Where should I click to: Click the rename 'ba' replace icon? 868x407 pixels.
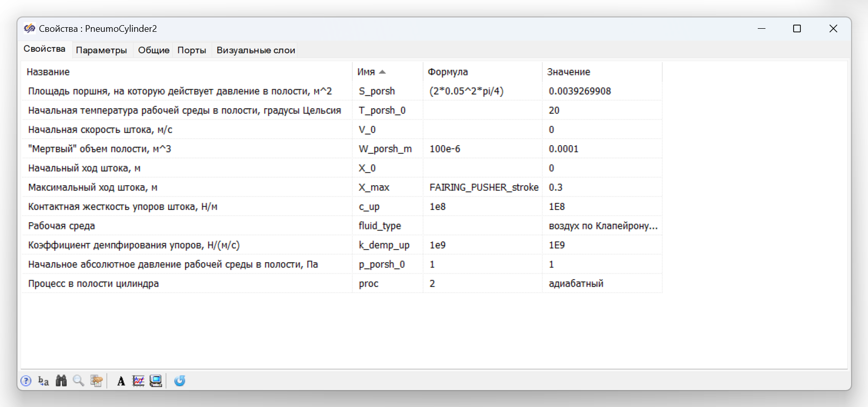(x=44, y=381)
